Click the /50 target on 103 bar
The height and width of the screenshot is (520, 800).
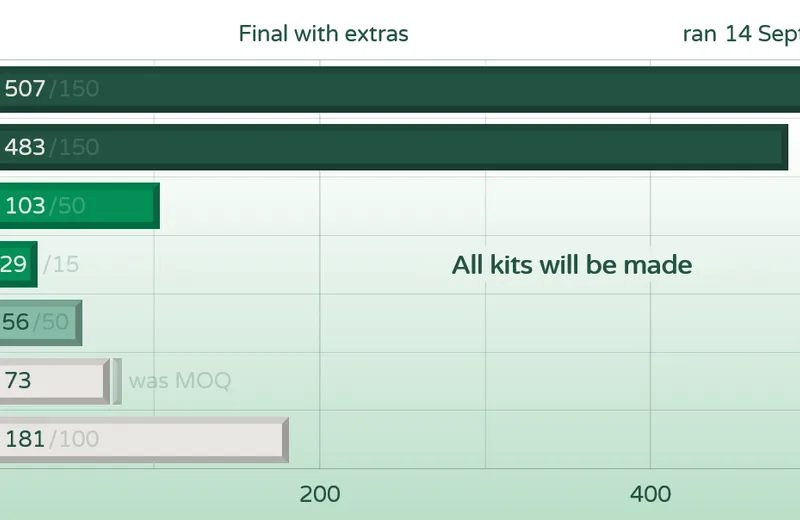[67, 206]
